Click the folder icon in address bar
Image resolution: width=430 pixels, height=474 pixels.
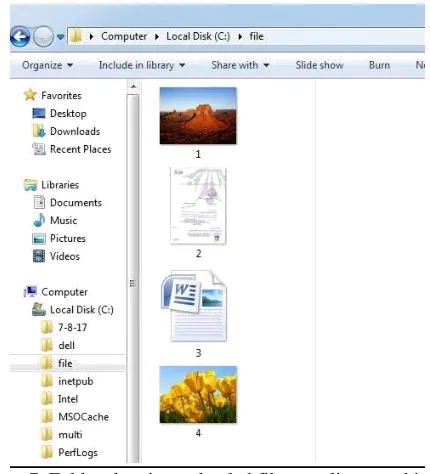(x=76, y=36)
